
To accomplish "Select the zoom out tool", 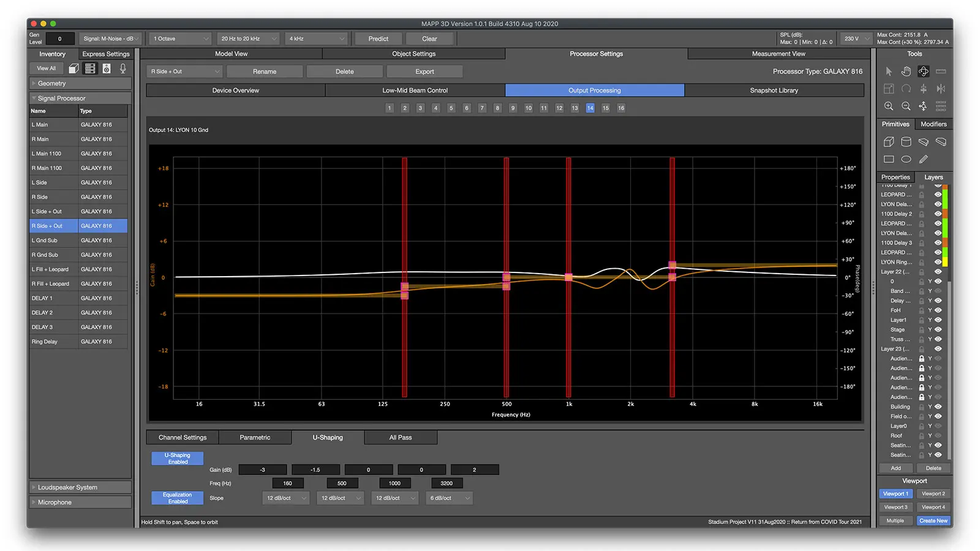I will (x=906, y=106).
